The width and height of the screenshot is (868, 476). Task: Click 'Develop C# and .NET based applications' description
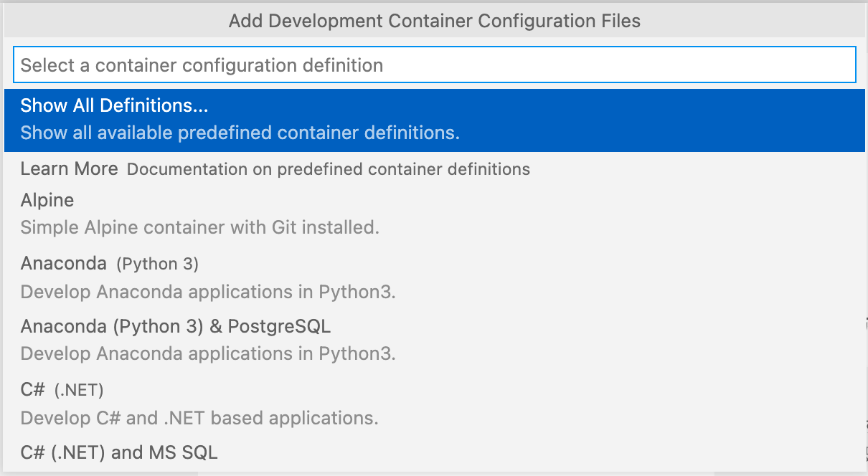click(x=199, y=418)
